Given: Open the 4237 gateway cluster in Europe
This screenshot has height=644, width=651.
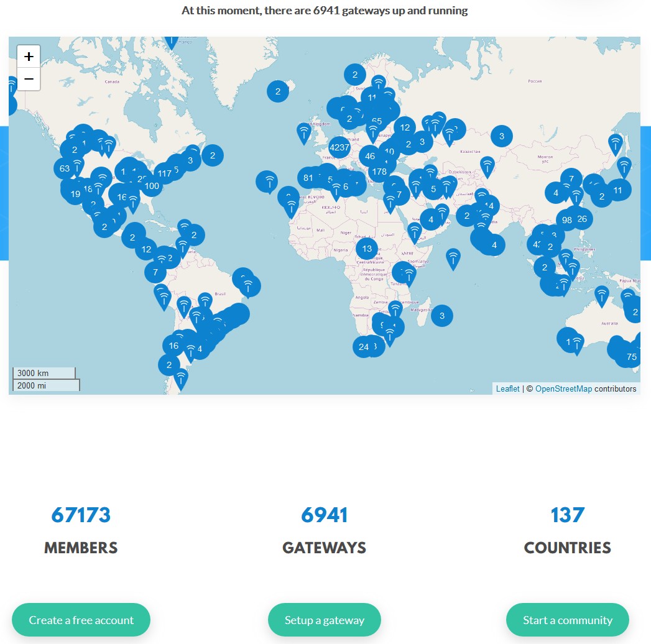Looking at the screenshot, I should pos(339,147).
